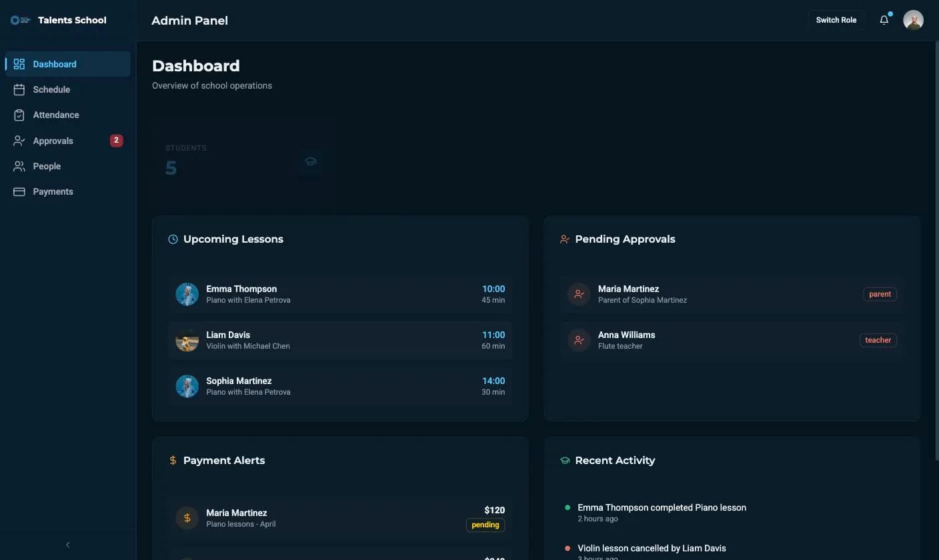Click the icon beside Pending Approvals heading
Screen dimensions: 939x560
click(x=565, y=239)
